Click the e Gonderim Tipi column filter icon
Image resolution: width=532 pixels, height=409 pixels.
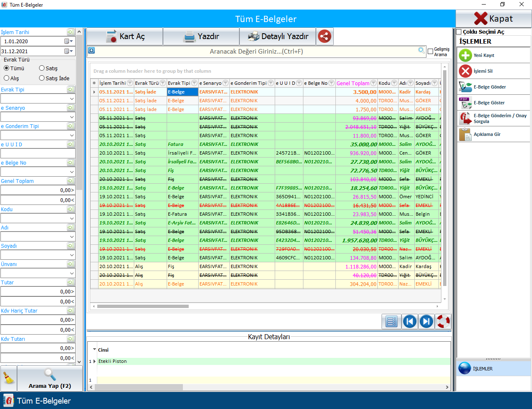click(x=271, y=83)
